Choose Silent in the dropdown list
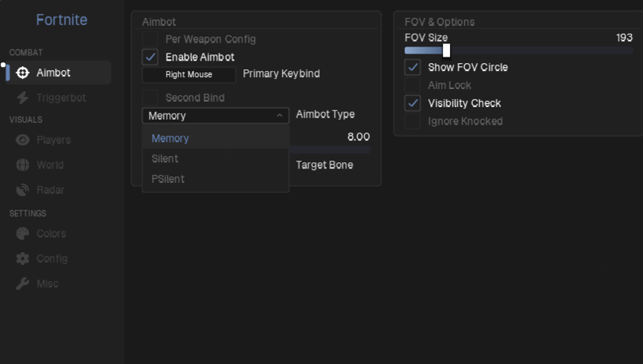Screen dimensions: 643x364 216,158
